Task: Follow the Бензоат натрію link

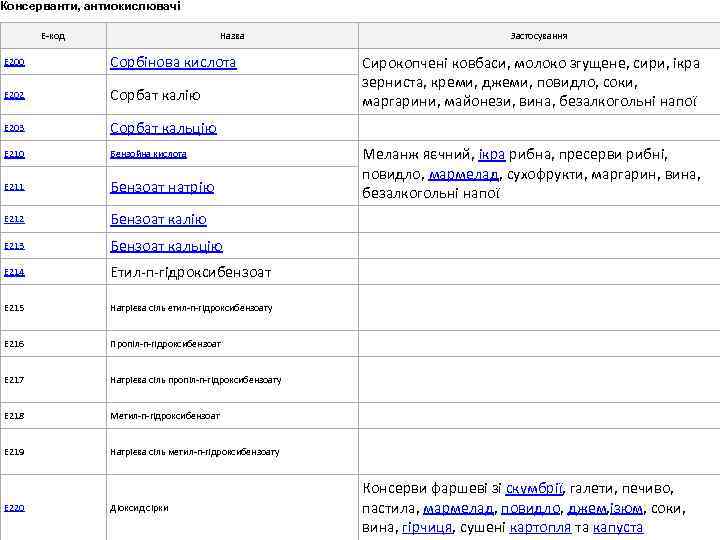Action: 162,187
